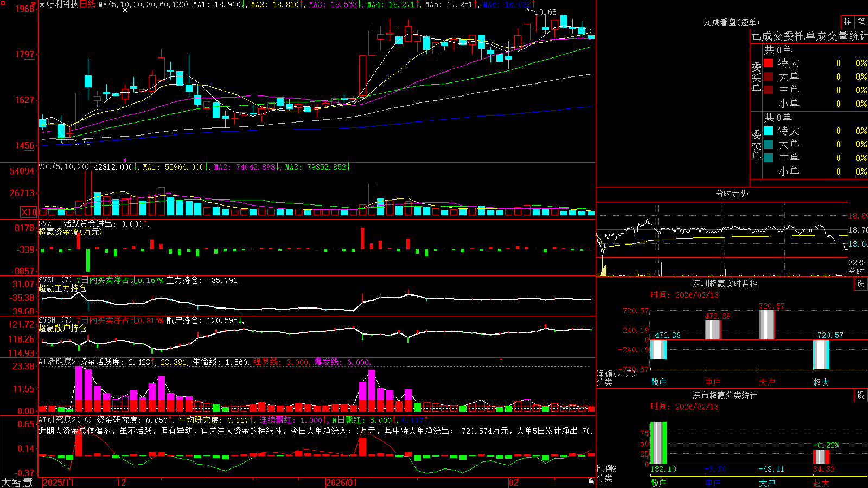Jump to the 02 month timeline marker

tap(514, 483)
